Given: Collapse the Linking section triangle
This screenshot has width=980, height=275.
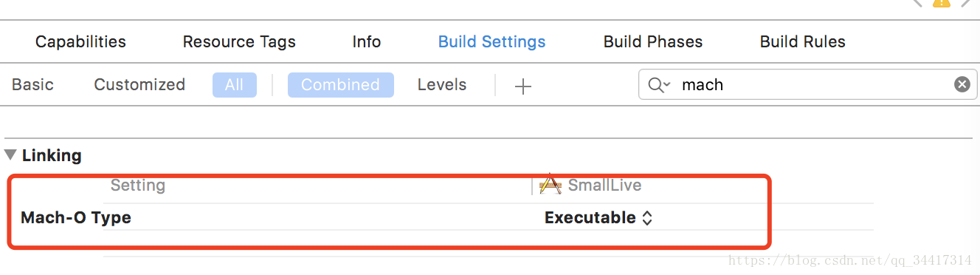Looking at the screenshot, I should click(10, 155).
